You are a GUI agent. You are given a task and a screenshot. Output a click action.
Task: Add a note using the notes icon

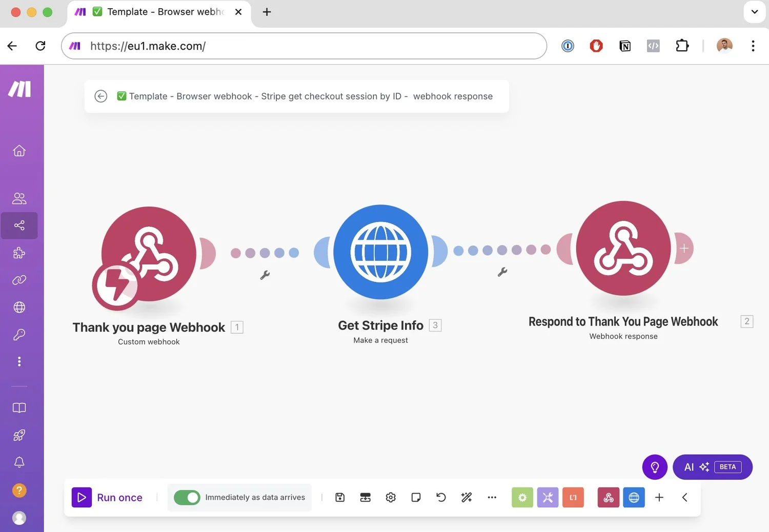[416, 497]
